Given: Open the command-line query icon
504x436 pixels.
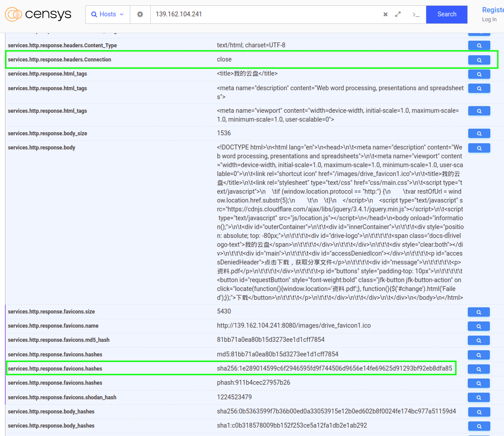Looking at the screenshot, I should 416,14.
